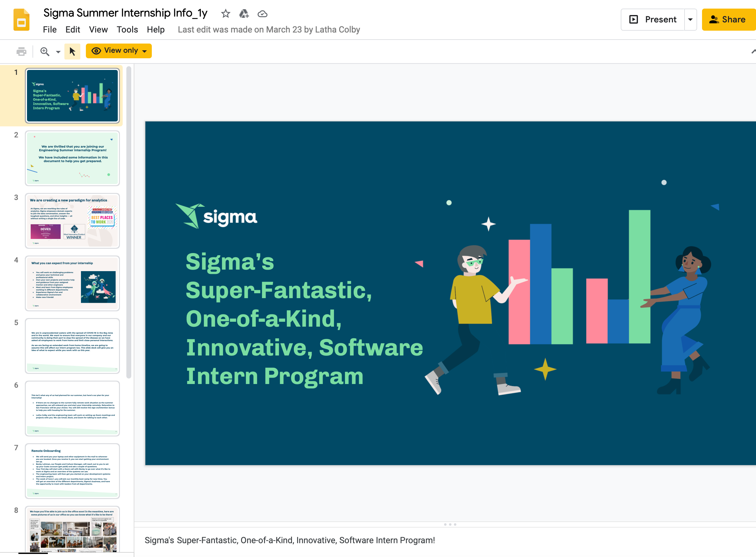Viewport: 756px width, 557px height.
Task: Open the Edit menu
Action: point(72,30)
